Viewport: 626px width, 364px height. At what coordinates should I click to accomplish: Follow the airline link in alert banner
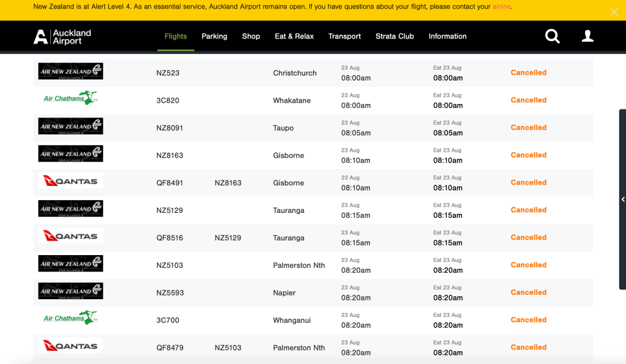point(501,7)
